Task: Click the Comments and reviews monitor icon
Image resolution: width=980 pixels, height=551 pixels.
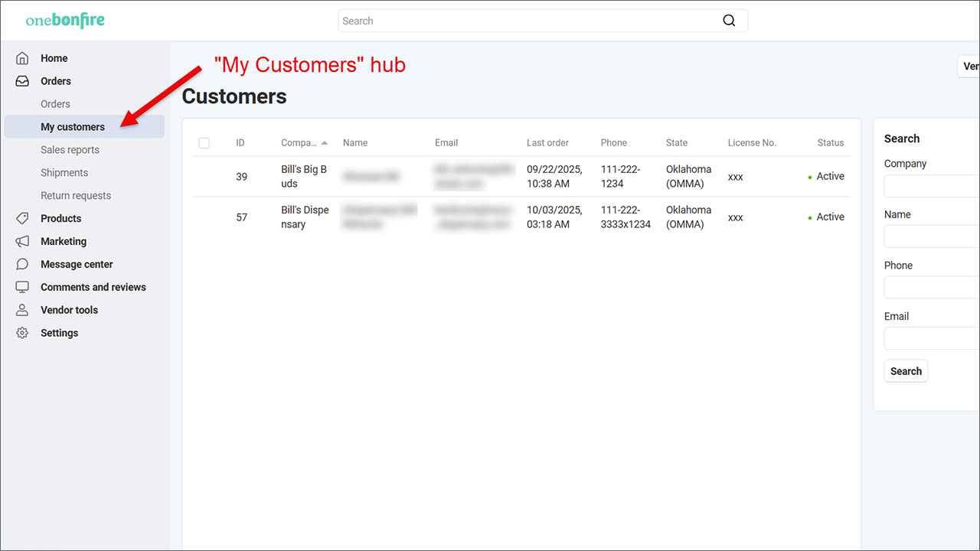Action: click(x=22, y=288)
